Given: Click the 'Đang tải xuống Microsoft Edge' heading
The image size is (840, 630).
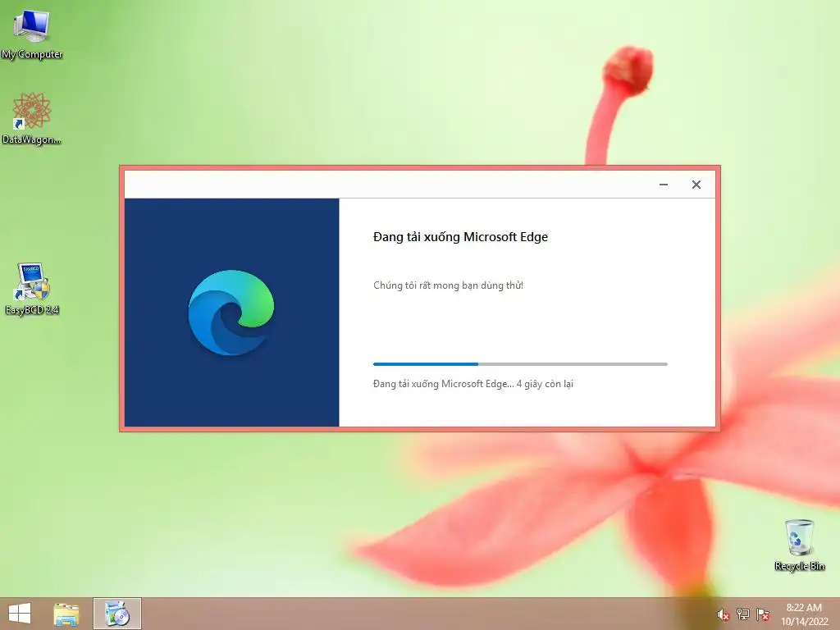Looking at the screenshot, I should (x=460, y=237).
